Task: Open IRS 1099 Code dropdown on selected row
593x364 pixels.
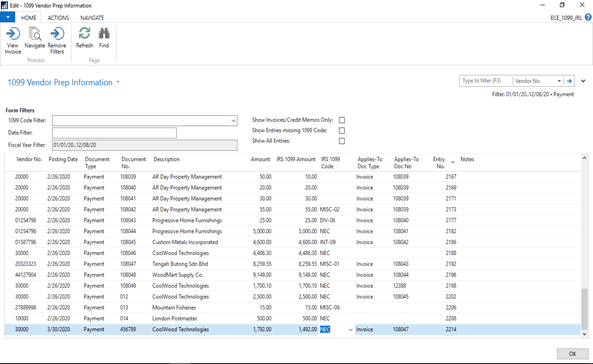Action: point(351,330)
